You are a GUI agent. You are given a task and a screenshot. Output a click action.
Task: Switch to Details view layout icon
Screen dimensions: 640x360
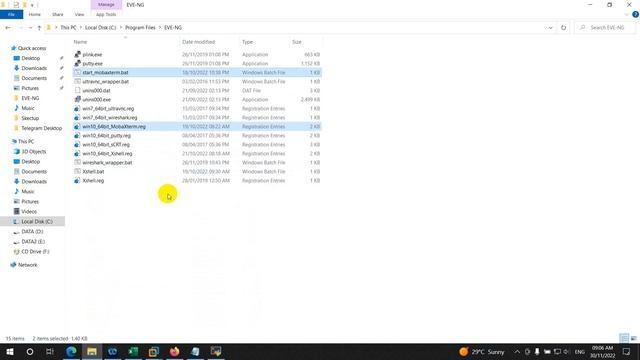[x=624, y=338]
